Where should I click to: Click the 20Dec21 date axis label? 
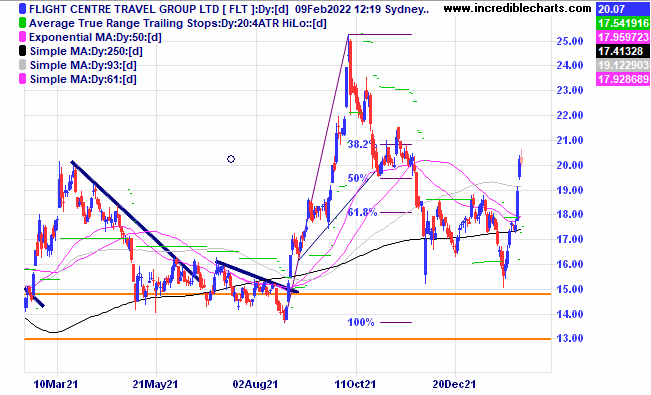(454, 384)
